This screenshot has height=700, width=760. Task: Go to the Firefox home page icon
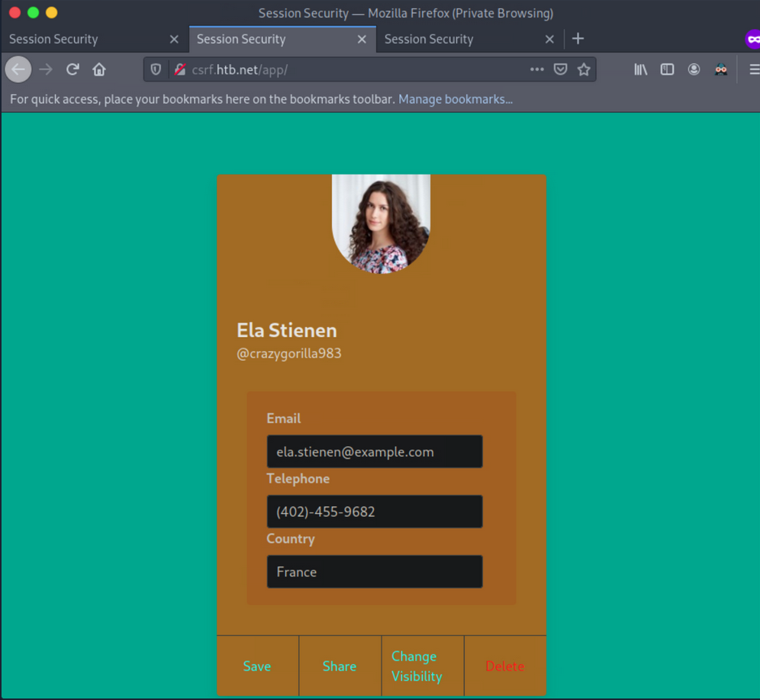(99, 69)
